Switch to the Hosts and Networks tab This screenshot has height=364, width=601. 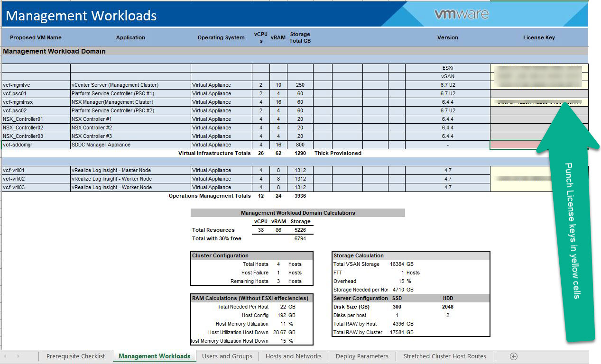coord(293,356)
